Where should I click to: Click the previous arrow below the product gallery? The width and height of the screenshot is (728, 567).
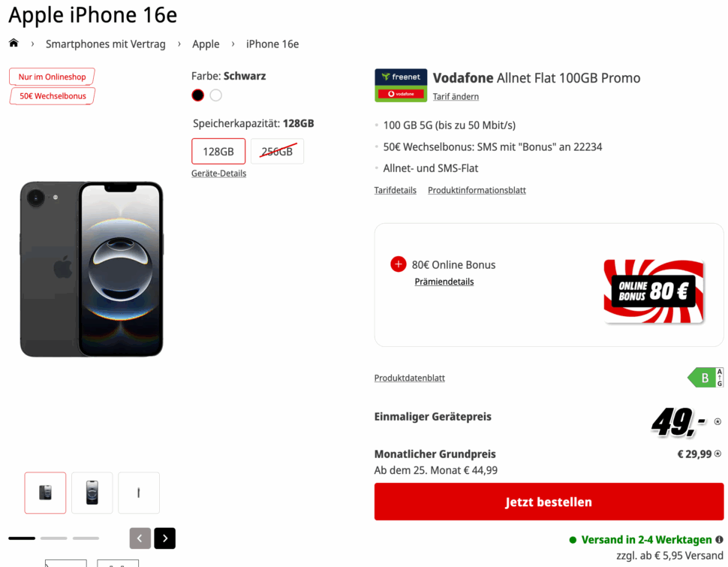pos(140,538)
